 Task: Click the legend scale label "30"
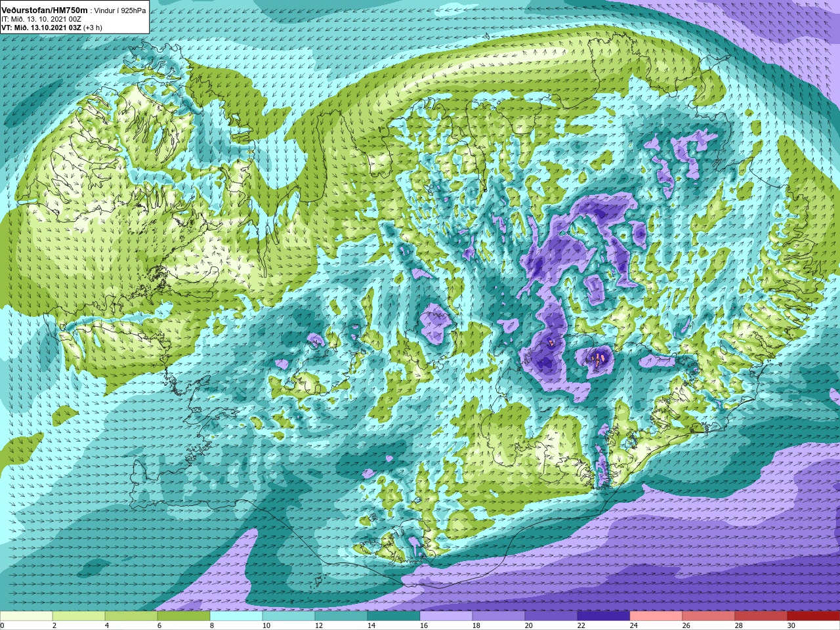[791, 625]
